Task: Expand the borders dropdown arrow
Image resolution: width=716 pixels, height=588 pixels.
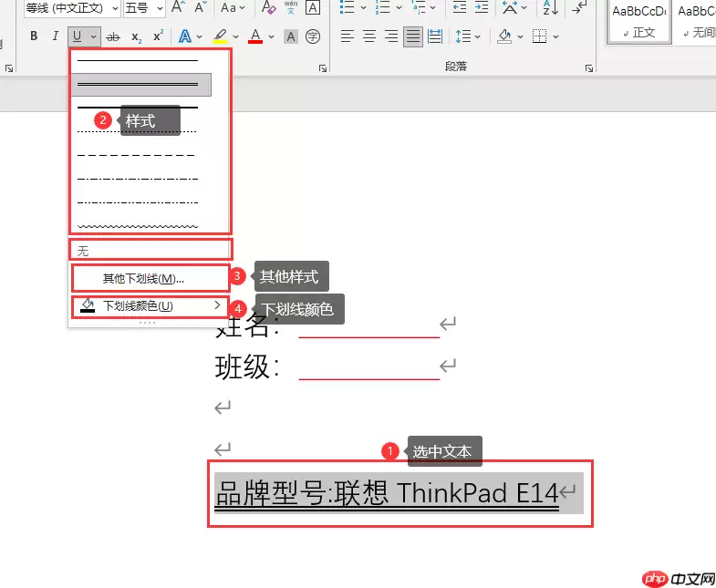Action: pyautogui.click(x=555, y=36)
